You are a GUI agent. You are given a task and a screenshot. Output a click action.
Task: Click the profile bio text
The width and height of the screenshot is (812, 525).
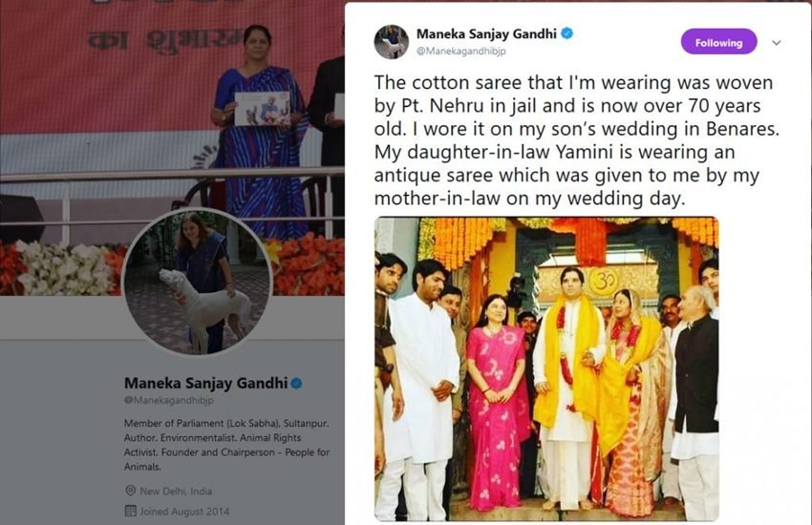pyautogui.click(x=226, y=445)
